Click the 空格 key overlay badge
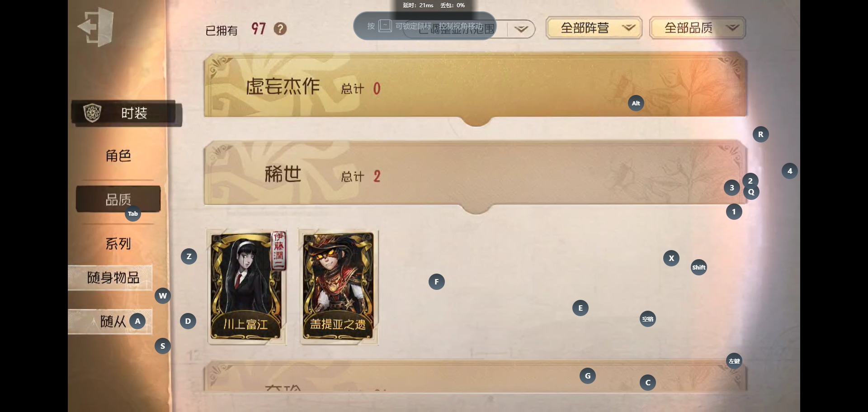This screenshot has height=412, width=868. [647, 319]
